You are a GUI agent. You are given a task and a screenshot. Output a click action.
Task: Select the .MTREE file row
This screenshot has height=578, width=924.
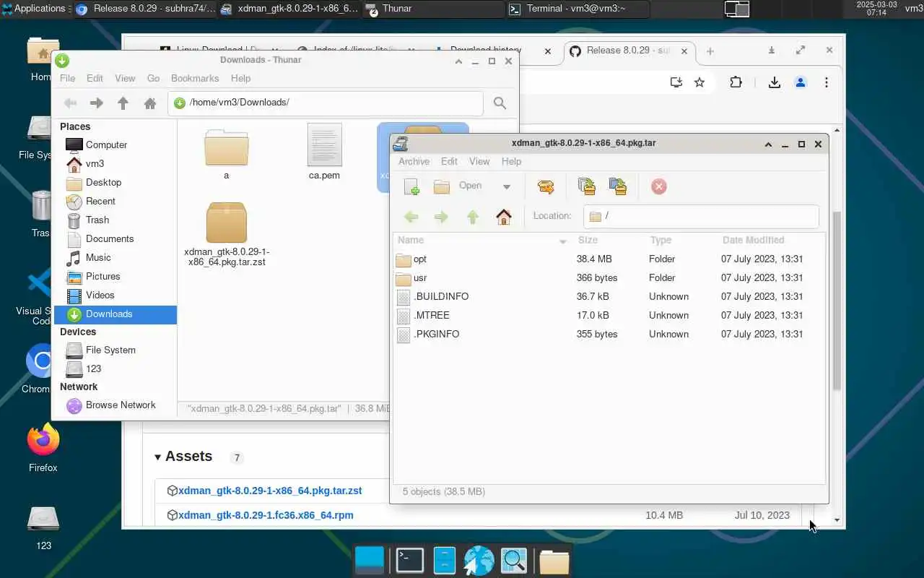(609, 315)
